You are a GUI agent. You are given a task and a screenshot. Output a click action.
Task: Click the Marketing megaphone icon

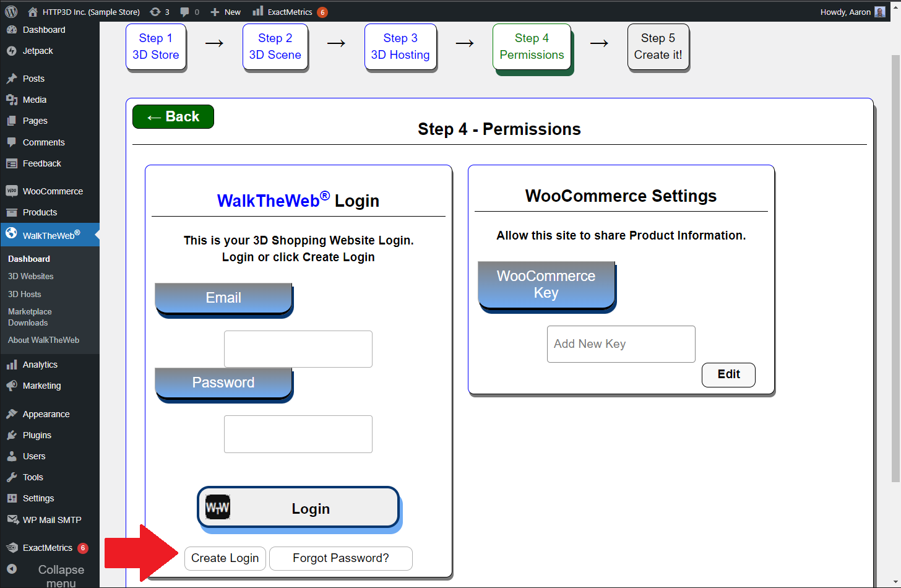click(x=11, y=386)
